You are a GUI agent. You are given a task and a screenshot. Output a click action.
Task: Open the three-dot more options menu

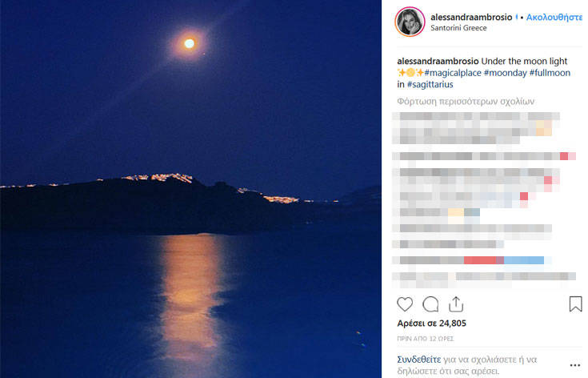click(x=575, y=365)
